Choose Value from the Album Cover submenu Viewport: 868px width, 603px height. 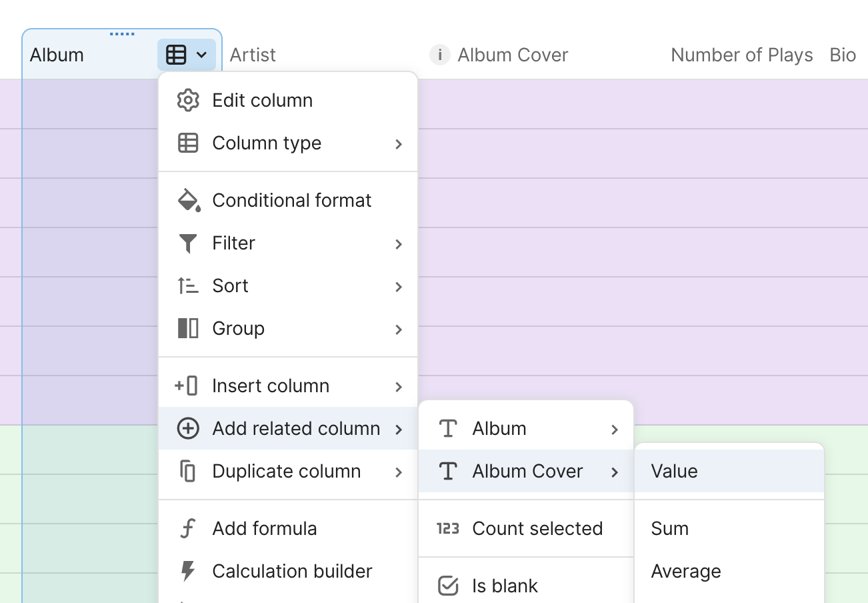coord(674,471)
